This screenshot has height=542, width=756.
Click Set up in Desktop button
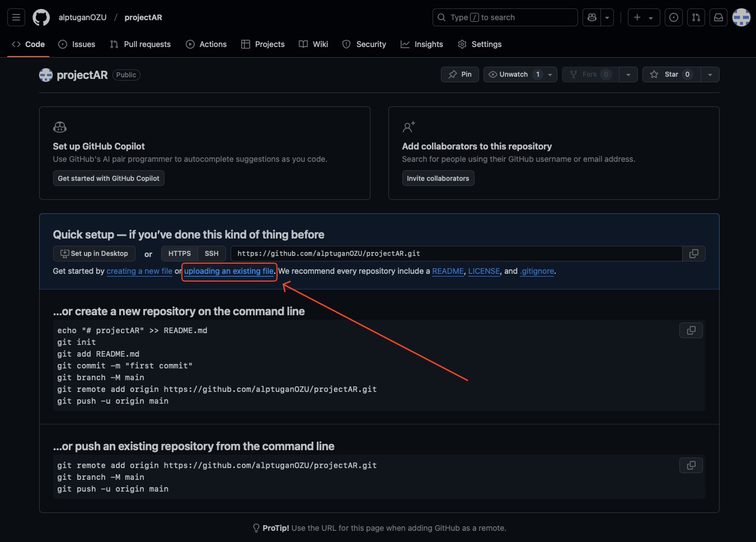(94, 254)
